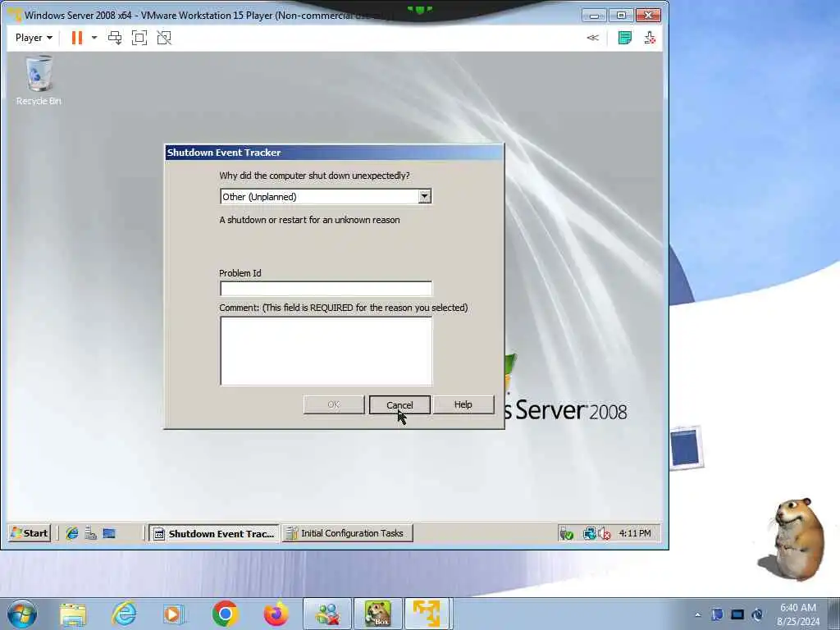Click the VMware removable device icon with the red X

650,38
